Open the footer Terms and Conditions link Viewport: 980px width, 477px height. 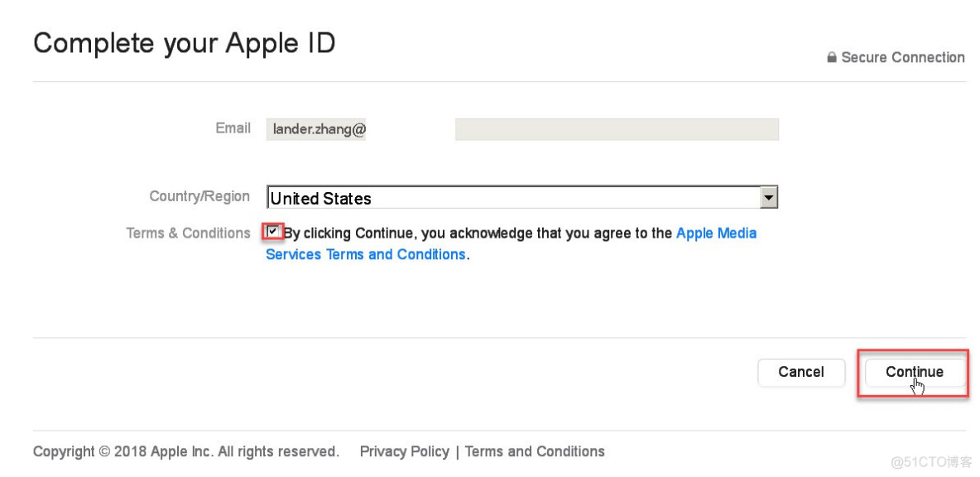[x=535, y=451]
